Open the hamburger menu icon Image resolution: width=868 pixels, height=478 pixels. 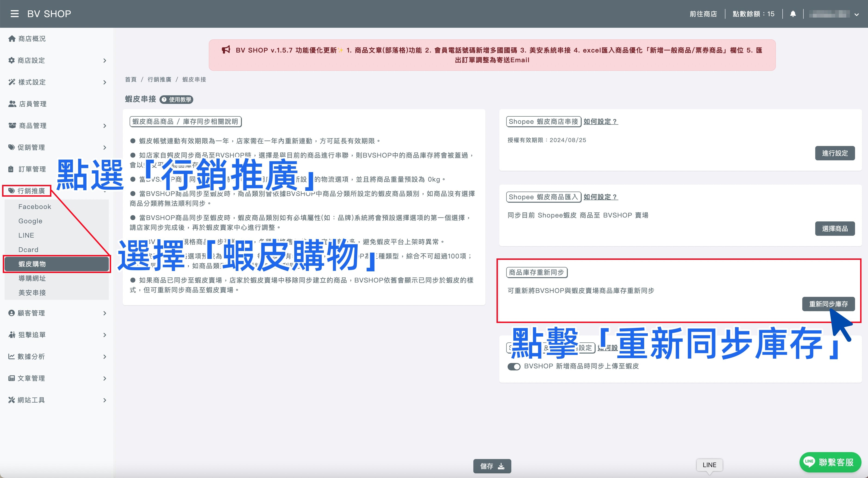[x=15, y=14]
